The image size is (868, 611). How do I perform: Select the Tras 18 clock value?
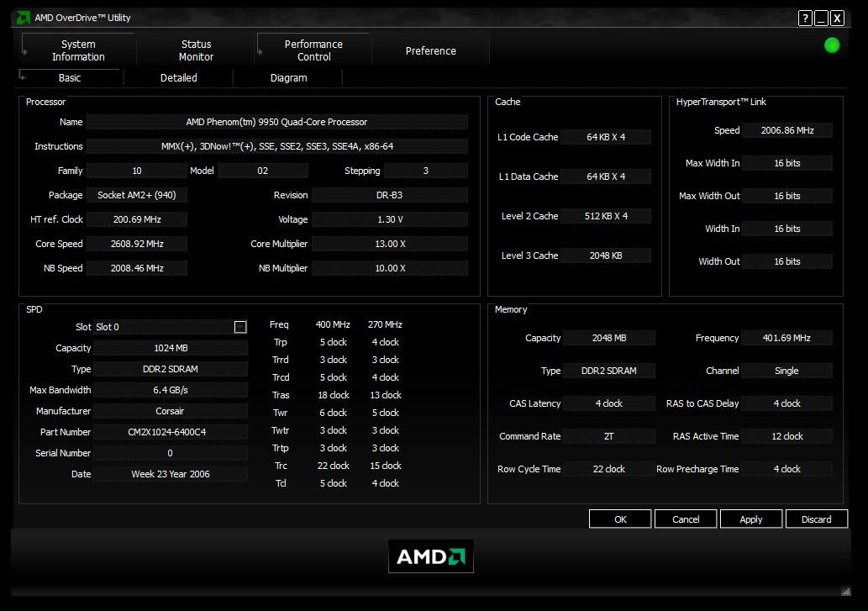[334, 395]
